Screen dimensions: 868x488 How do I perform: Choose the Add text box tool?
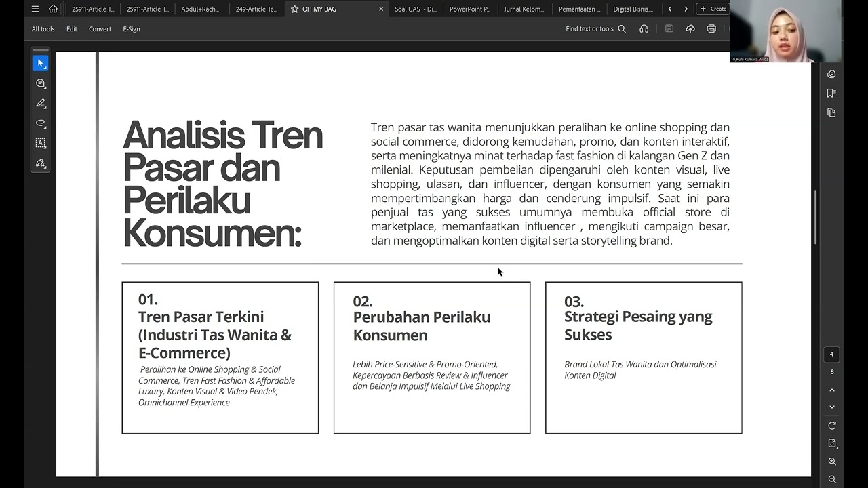[41, 143]
